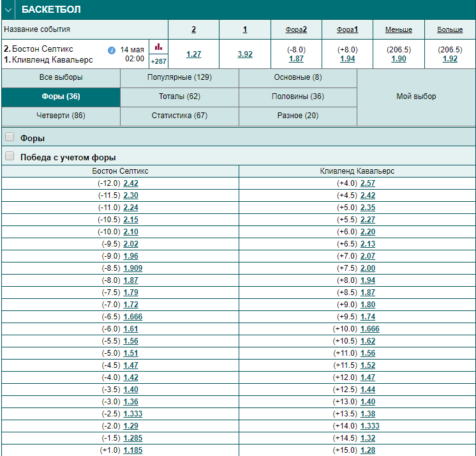Switch to Основные (8) tab
Screen dimensions: 476x456
298,77
